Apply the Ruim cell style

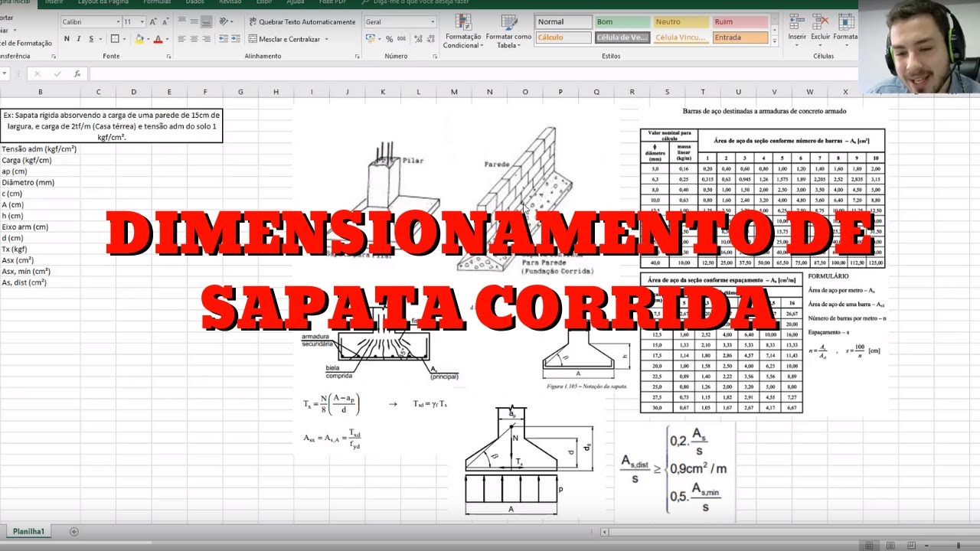(x=740, y=22)
